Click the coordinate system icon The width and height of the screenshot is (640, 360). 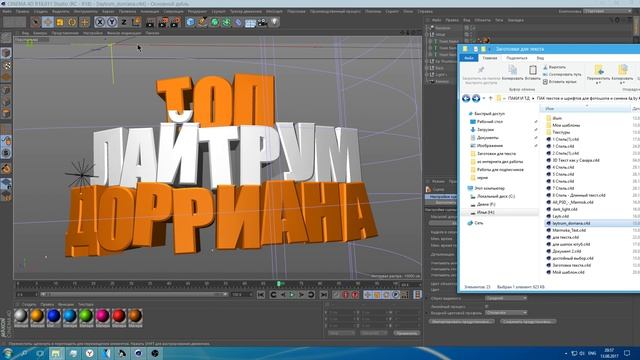(x=136, y=22)
